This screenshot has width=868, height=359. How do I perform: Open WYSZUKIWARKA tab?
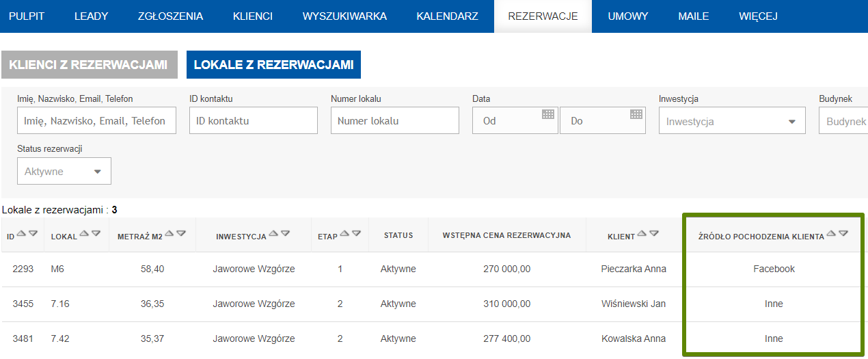[344, 16]
